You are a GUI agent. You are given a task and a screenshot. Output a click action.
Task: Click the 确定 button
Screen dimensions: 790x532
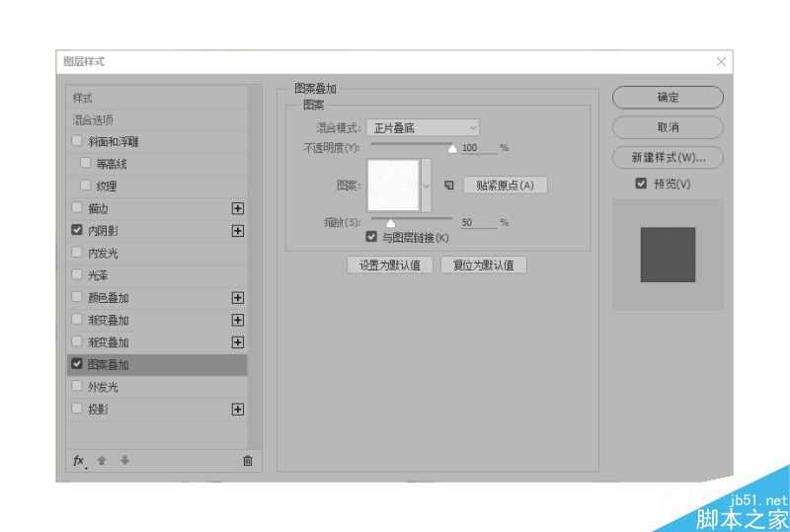tap(669, 98)
